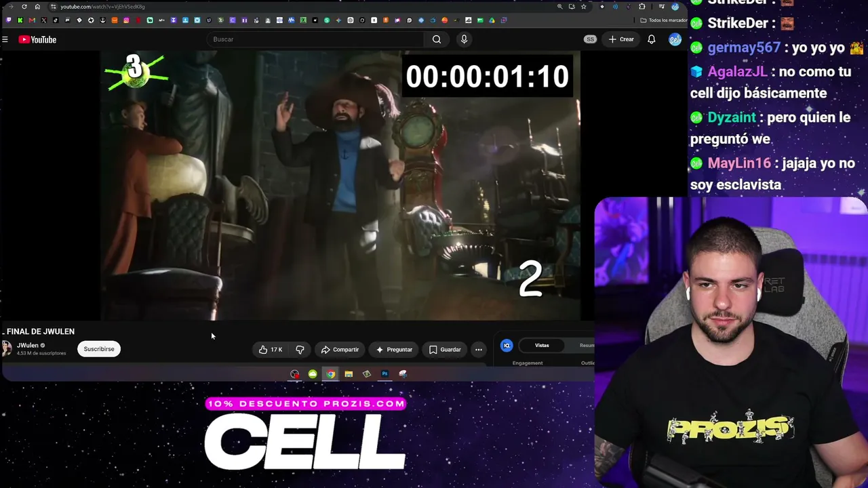
Task: Open the Crear menu
Action: click(x=621, y=39)
